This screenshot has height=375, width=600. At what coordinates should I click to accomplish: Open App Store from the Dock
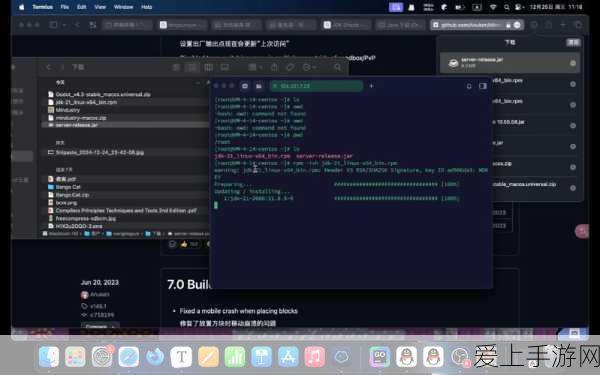pyautogui.click(x=288, y=357)
